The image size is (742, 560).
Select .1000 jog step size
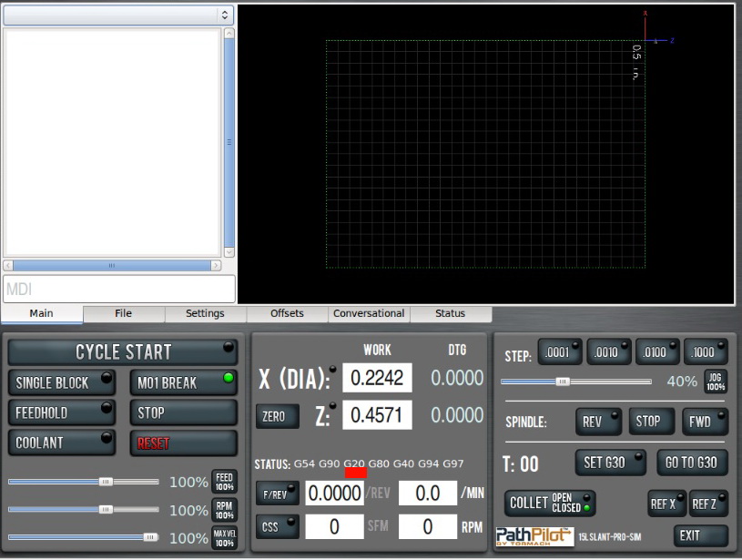pyautogui.click(x=706, y=352)
